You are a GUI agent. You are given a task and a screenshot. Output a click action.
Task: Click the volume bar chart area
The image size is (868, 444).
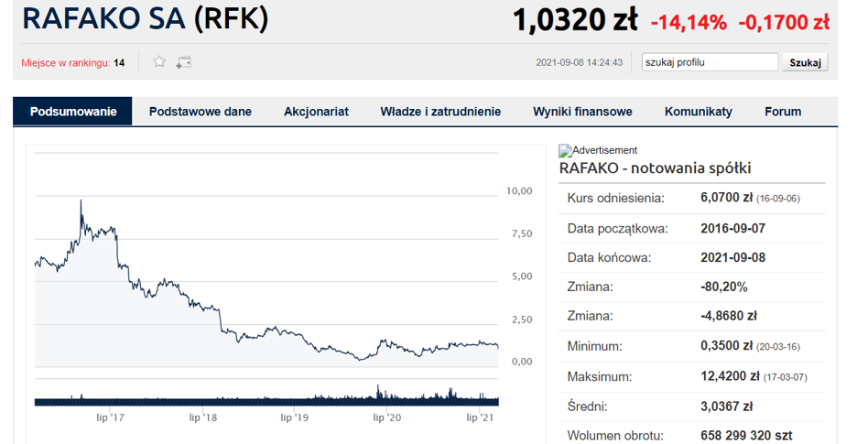click(266, 397)
